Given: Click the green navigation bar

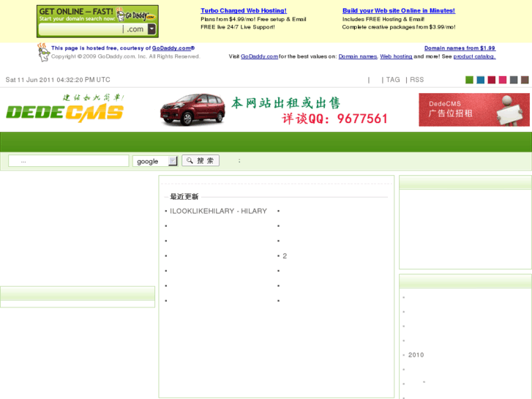Looking at the screenshot, I should pos(266,142).
